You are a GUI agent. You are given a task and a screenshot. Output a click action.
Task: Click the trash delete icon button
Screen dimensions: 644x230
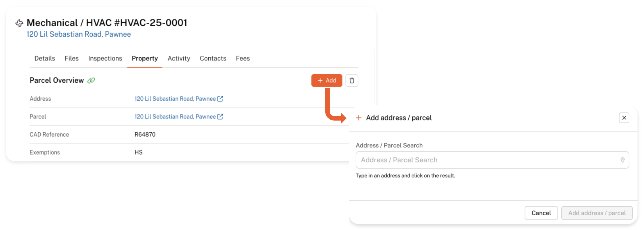tap(352, 80)
